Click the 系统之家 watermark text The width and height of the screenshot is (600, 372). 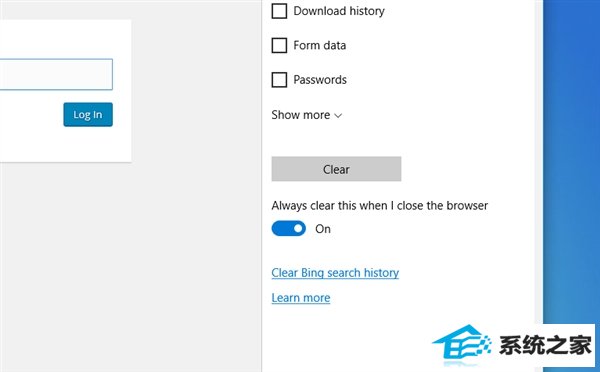tap(545, 345)
